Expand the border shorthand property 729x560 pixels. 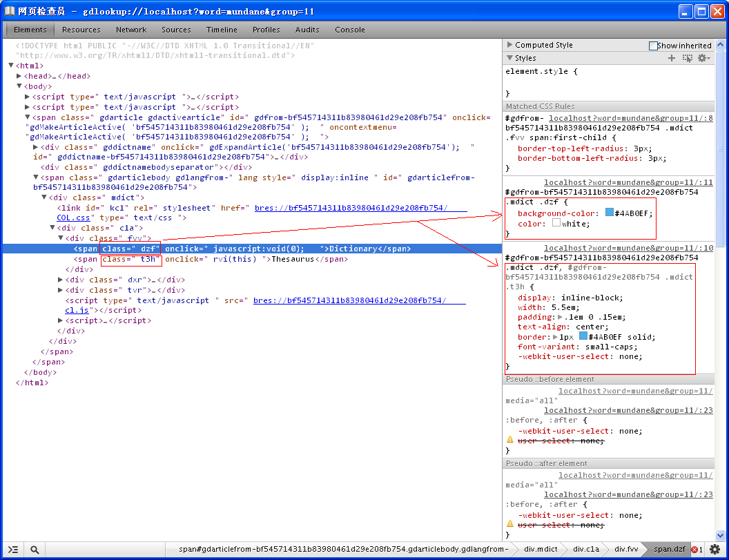pyautogui.click(x=555, y=337)
